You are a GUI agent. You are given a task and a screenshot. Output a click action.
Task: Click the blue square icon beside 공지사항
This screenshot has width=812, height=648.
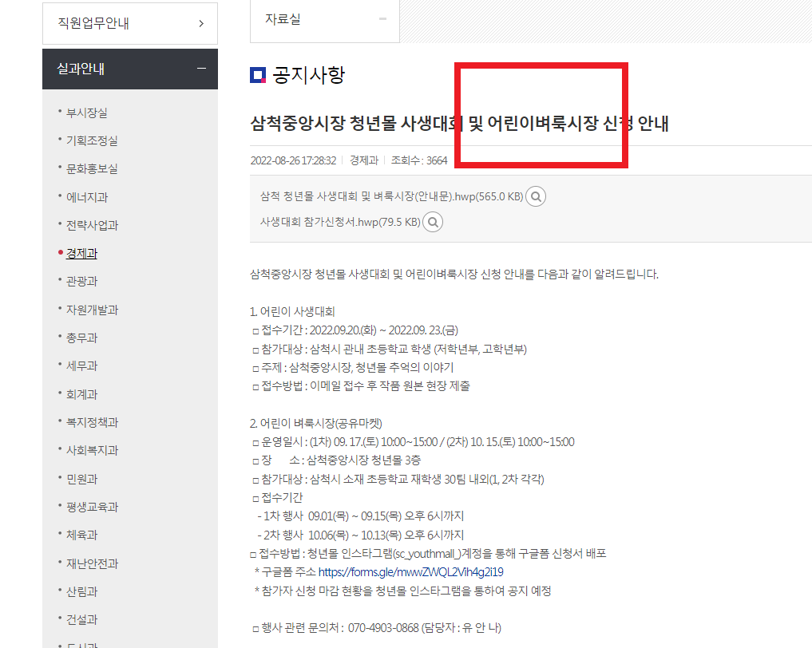pos(255,74)
